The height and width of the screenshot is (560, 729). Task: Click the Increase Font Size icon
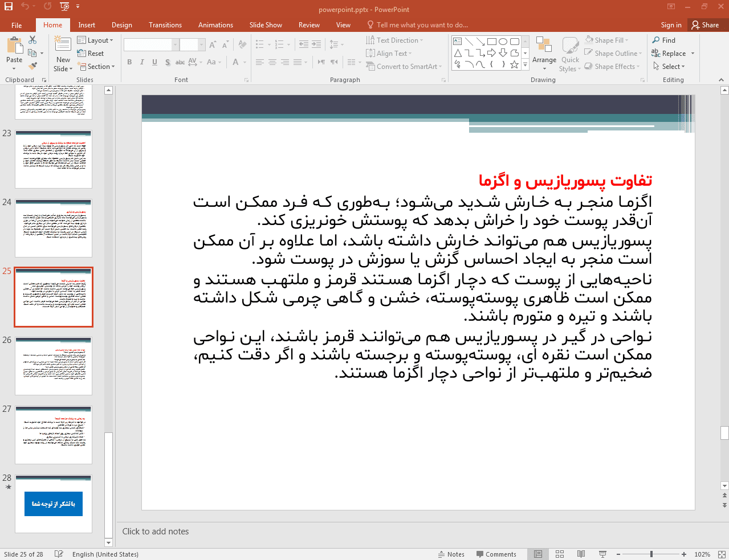(213, 45)
